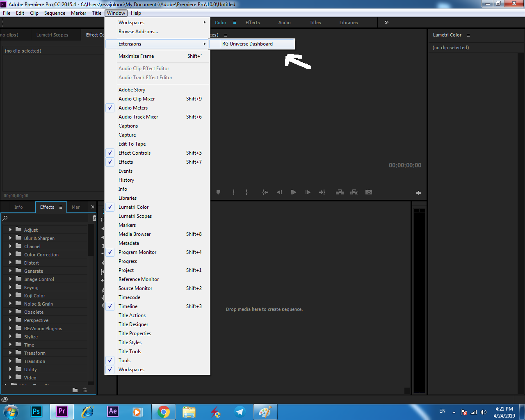525x420 pixels.
Task: Open Media Browser from Window menu
Action: point(157,234)
